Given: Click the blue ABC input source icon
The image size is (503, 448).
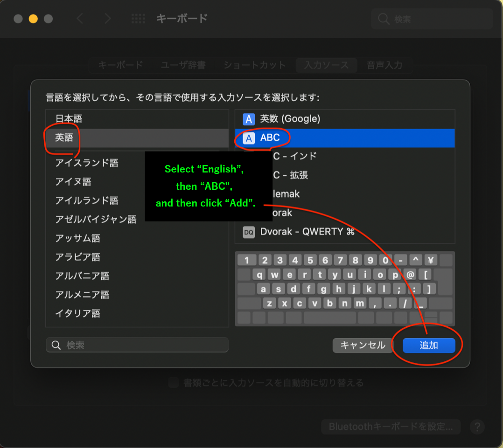Looking at the screenshot, I should click(x=249, y=138).
